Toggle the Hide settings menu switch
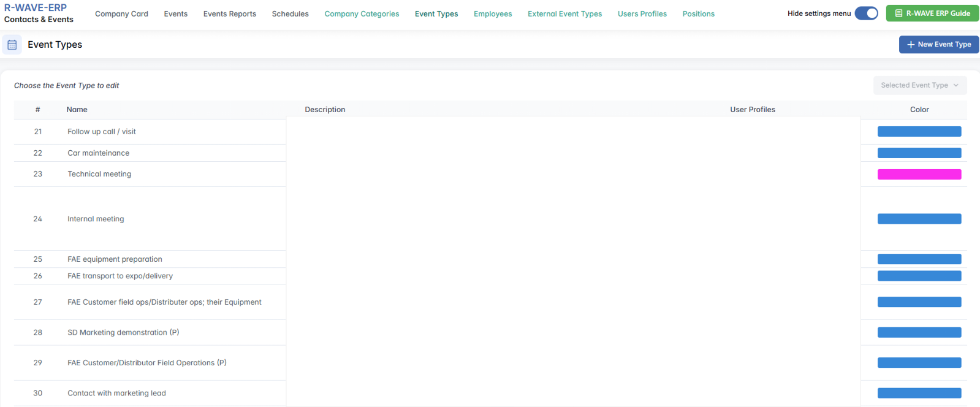 tap(866, 13)
